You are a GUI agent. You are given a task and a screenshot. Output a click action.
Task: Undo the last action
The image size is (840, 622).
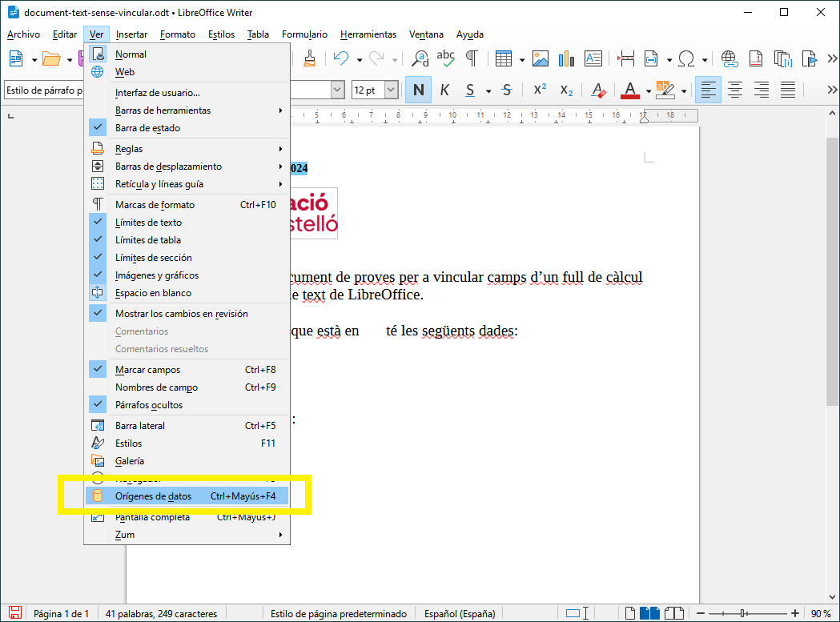coord(340,58)
